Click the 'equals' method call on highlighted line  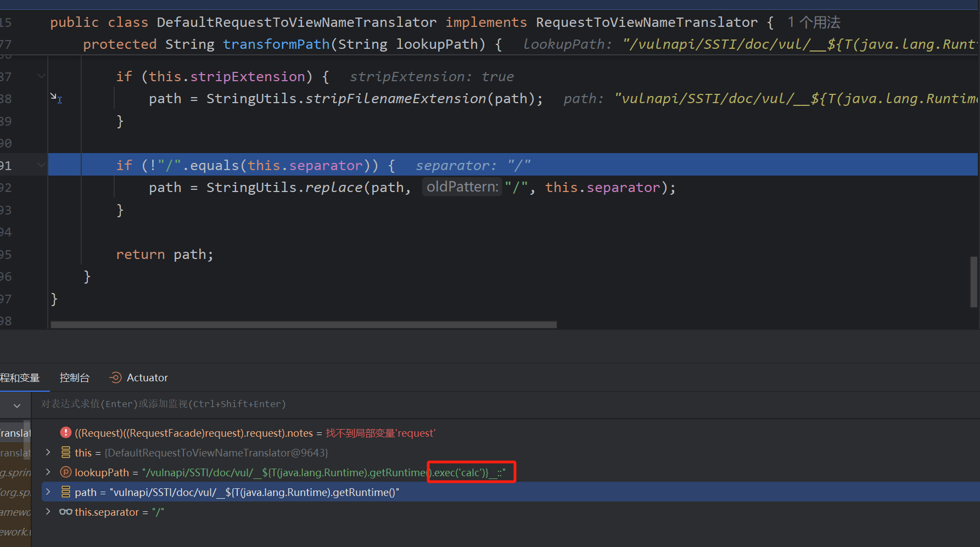215,166
